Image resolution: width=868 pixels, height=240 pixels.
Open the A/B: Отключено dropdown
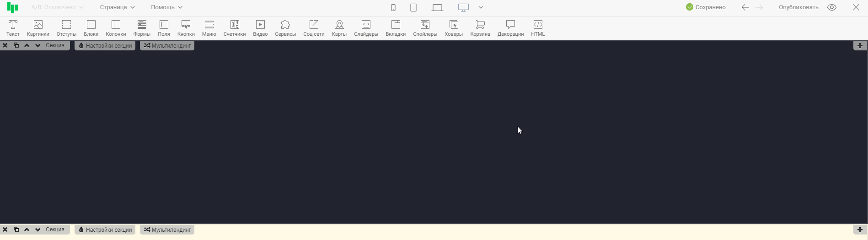57,7
